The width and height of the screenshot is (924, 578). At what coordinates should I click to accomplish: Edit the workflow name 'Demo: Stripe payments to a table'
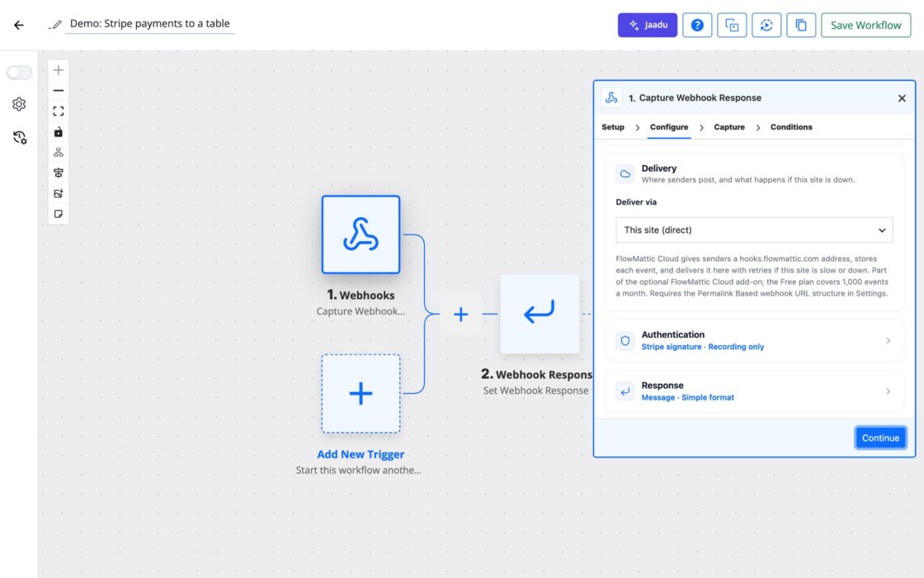click(149, 24)
